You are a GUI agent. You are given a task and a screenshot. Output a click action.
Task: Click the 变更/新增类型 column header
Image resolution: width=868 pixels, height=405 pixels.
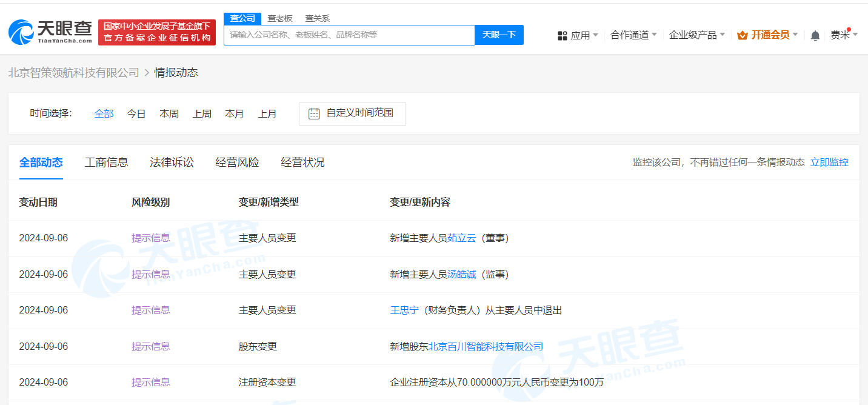pos(269,202)
